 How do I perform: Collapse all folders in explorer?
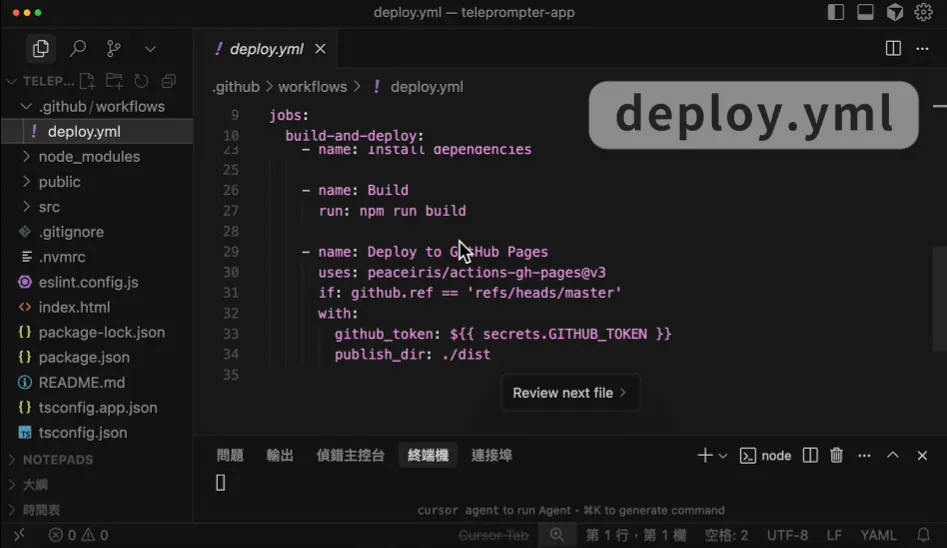tap(169, 81)
